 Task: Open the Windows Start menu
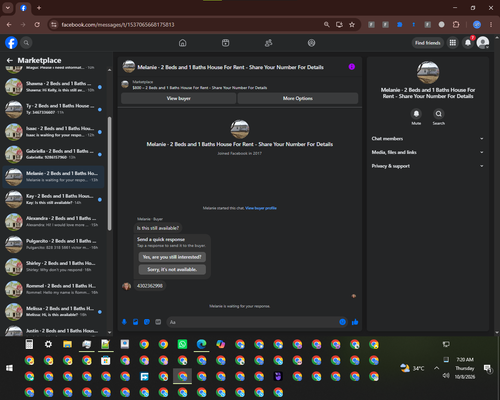tap(9, 368)
